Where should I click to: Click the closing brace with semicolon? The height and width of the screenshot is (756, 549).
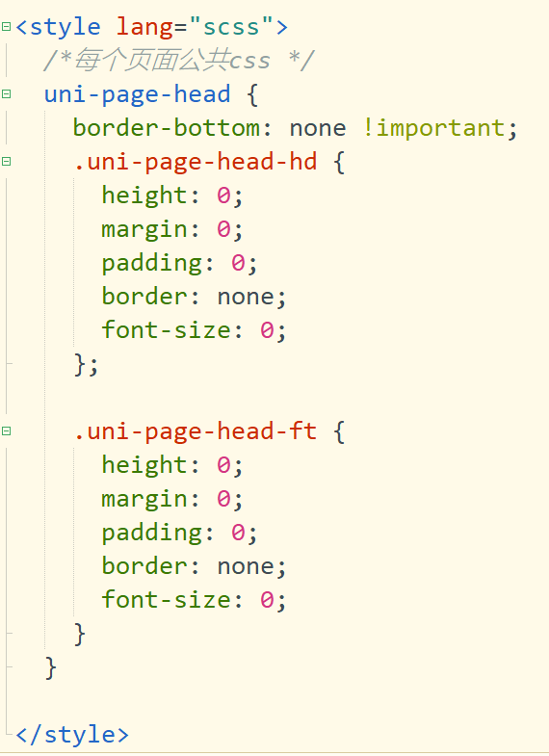coord(86,364)
